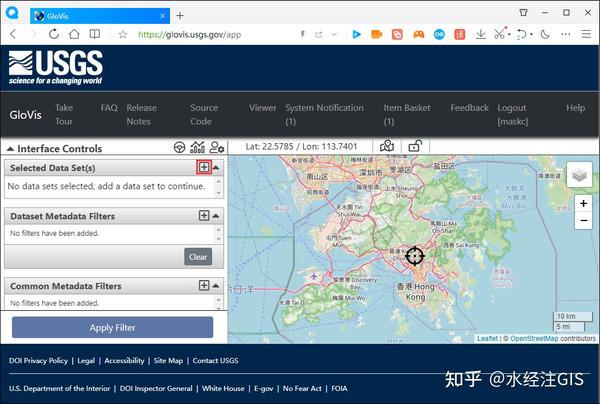Toggle the map lock icon
This screenshot has height=404, width=600.
[415, 146]
